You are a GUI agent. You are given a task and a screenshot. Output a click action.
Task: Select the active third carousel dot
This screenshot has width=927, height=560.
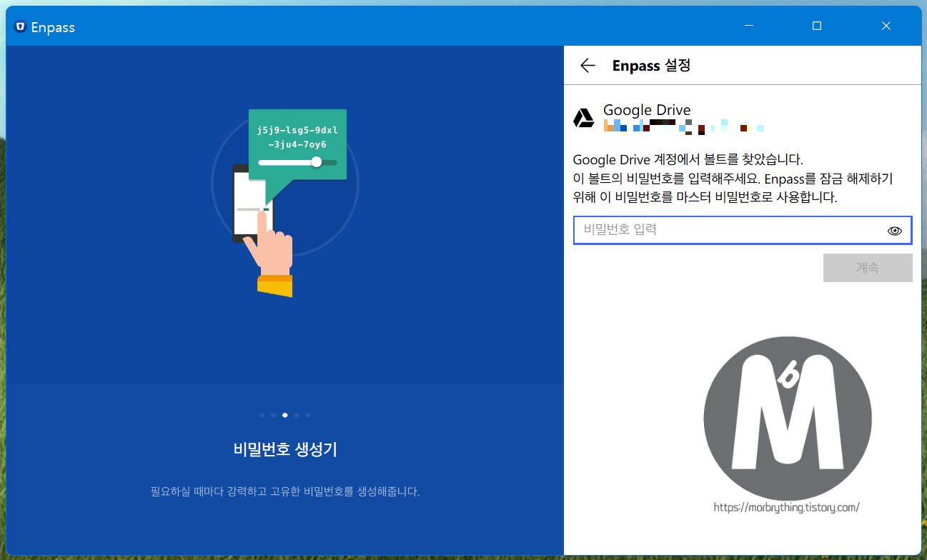pyautogui.click(x=285, y=415)
